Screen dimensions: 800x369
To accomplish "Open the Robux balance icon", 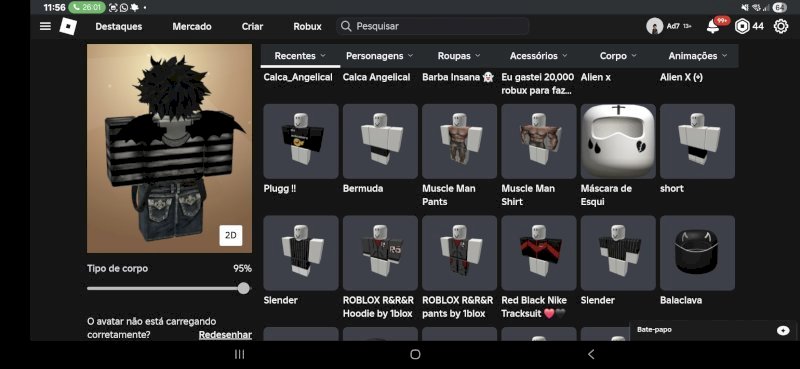I will pyautogui.click(x=742, y=27).
